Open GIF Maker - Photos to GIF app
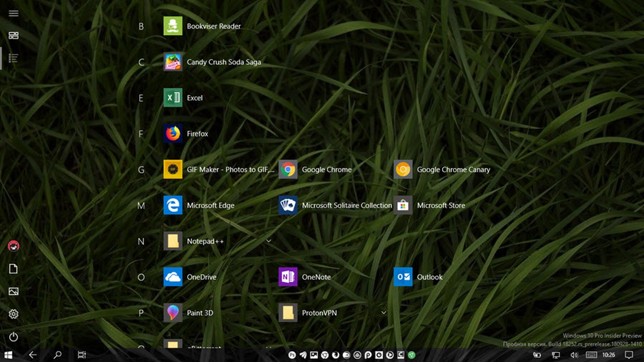This screenshot has height=362, width=644. coord(219,169)
